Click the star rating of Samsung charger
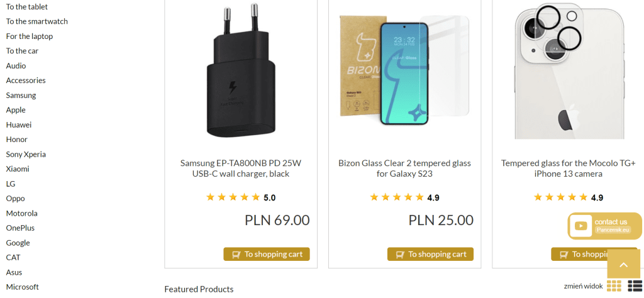 [x=233, y=197]
